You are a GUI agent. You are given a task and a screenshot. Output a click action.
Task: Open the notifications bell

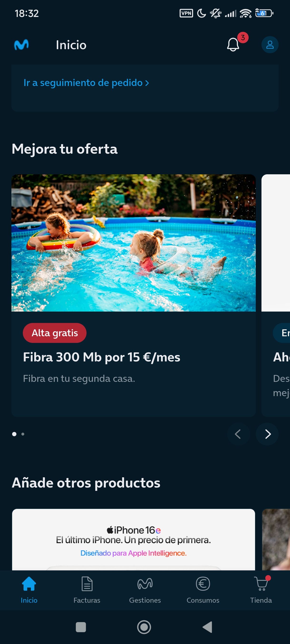(233, 45)
